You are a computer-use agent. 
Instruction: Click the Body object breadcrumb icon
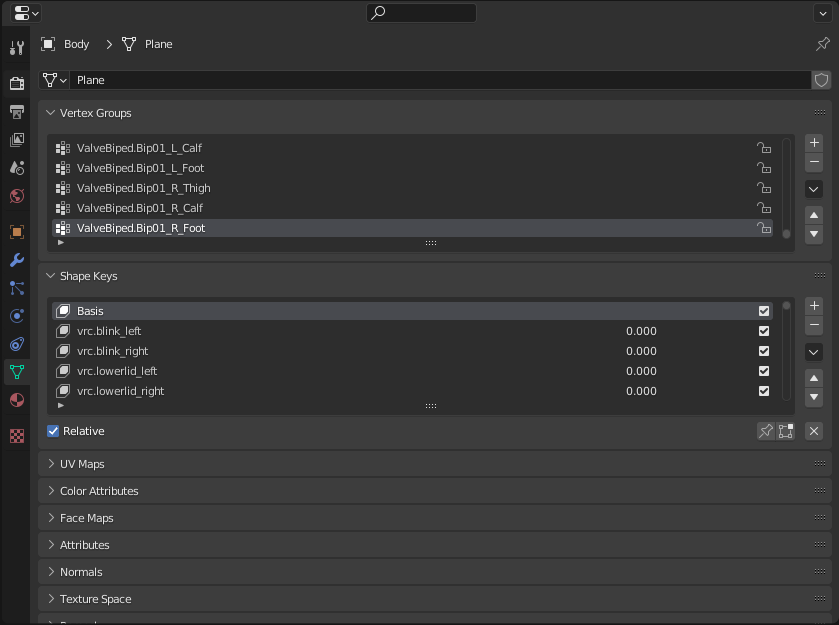pyautogui.click(x=48, y=44)
